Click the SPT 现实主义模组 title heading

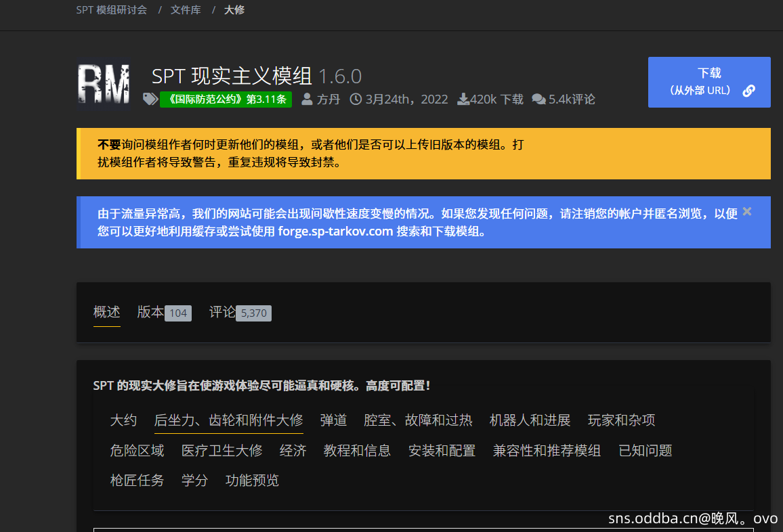point(232,76)
